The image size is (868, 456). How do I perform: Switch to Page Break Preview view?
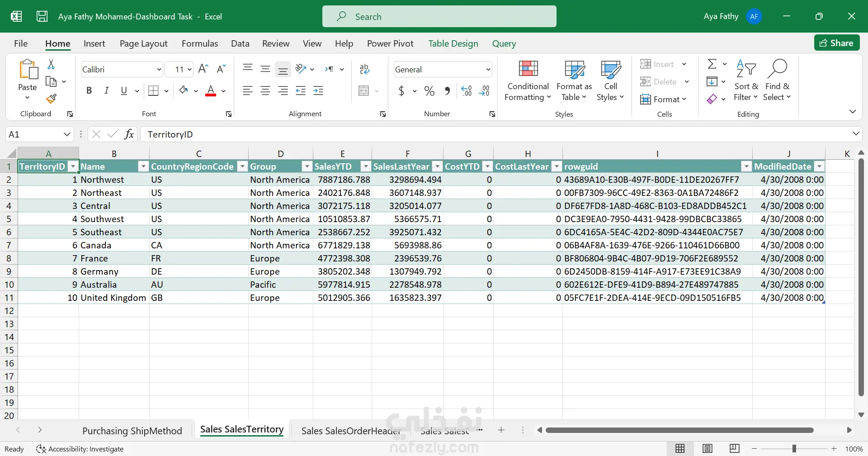pos(735,449)
